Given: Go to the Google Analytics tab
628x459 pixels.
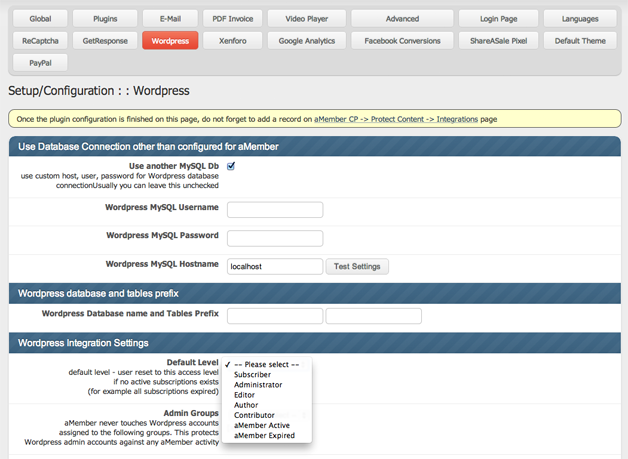Looking at the screenshot, I should point(307,41).
